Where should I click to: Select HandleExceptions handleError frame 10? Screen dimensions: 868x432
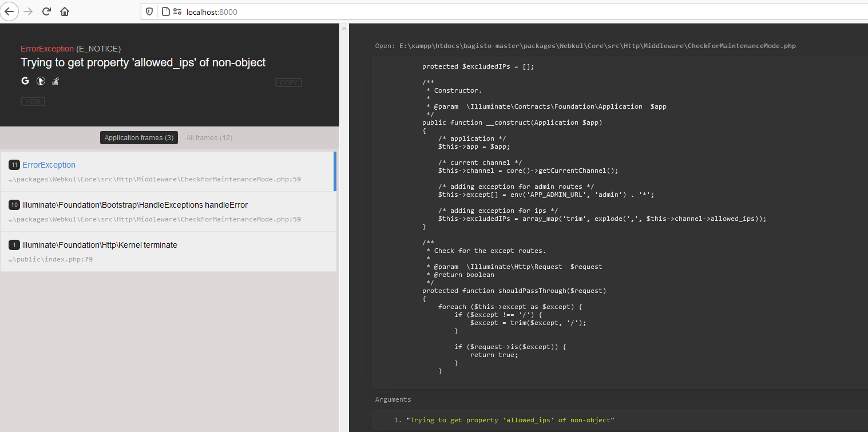coord(168,211)
